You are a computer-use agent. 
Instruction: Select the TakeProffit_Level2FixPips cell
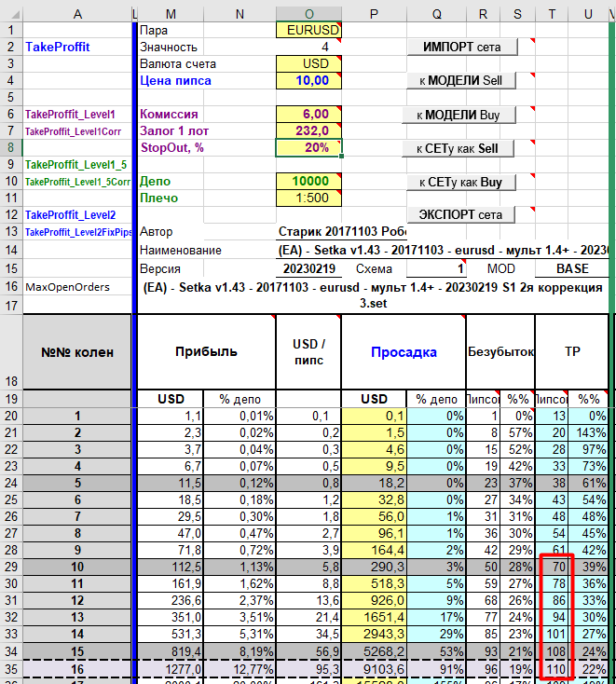click(77, 232)
